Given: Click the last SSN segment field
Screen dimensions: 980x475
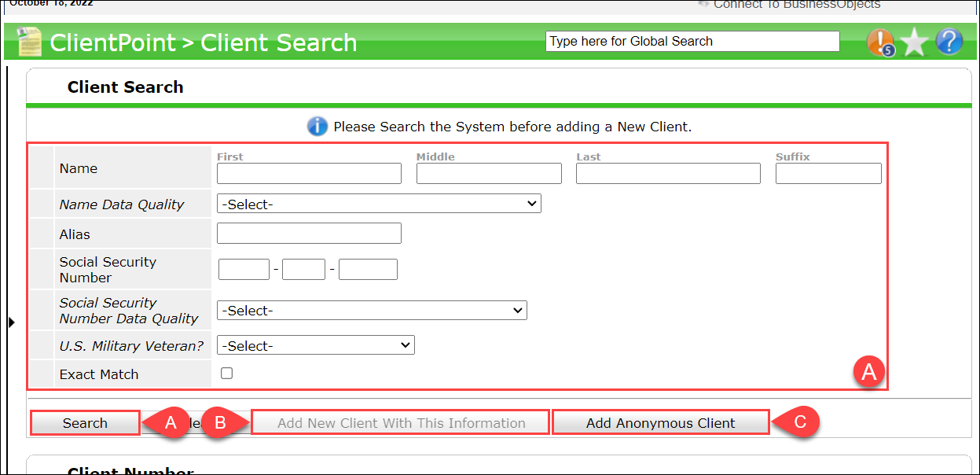Looking at the screenshot, I should coord(368,270).
